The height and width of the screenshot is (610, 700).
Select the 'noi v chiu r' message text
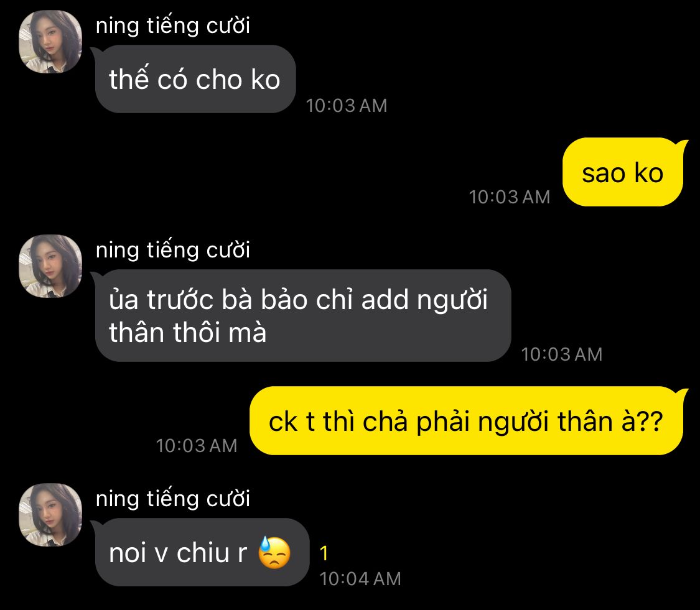tap(178, 553)
